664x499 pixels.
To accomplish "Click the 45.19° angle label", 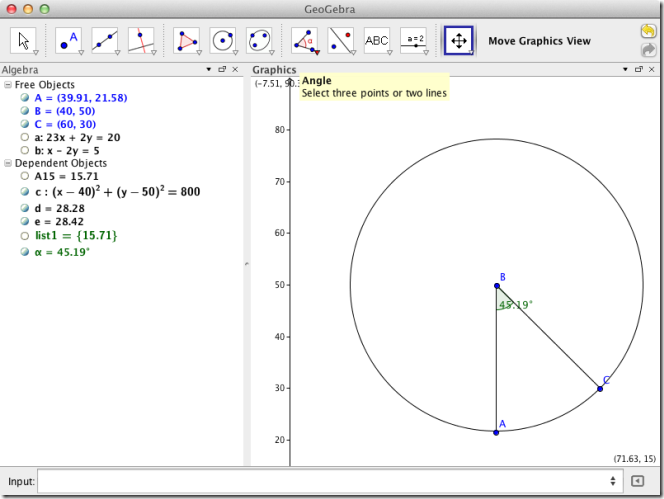I will [515, 305].
